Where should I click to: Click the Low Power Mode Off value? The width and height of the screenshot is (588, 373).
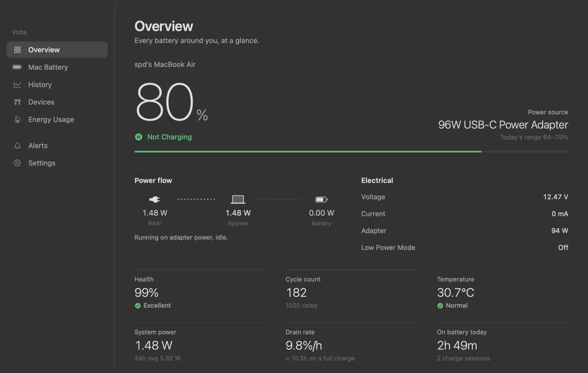point(563,248)
